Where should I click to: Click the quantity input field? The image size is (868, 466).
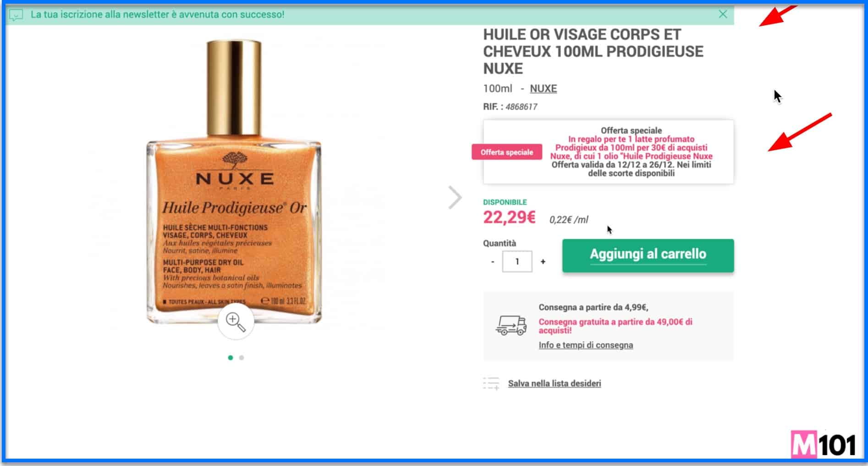point(517,261)
